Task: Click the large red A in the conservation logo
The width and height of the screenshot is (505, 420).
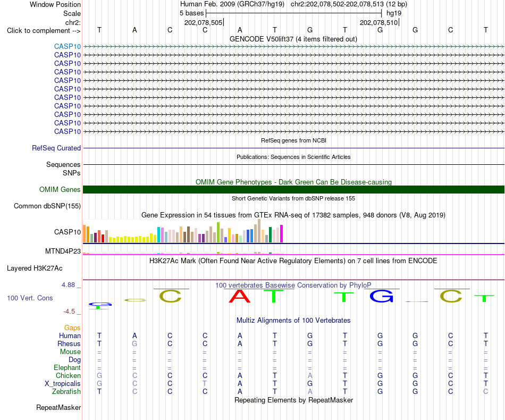Action: click(x=240, y=296)
